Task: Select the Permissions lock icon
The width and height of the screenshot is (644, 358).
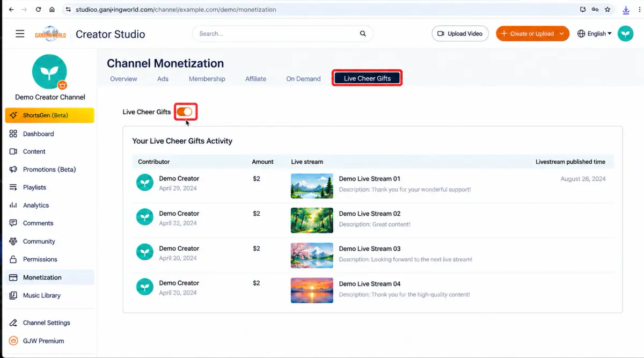Action: [x=13, y=259]
